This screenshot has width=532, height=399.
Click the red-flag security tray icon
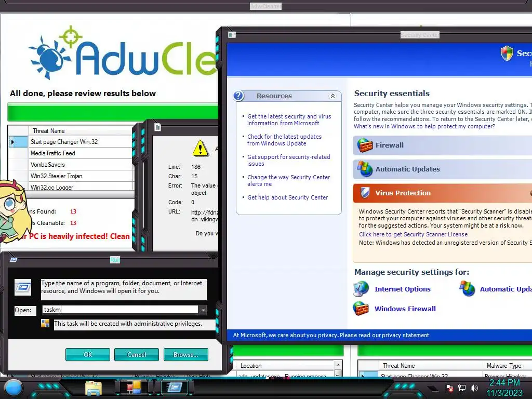pyautogui.click(x=449, y=388)
